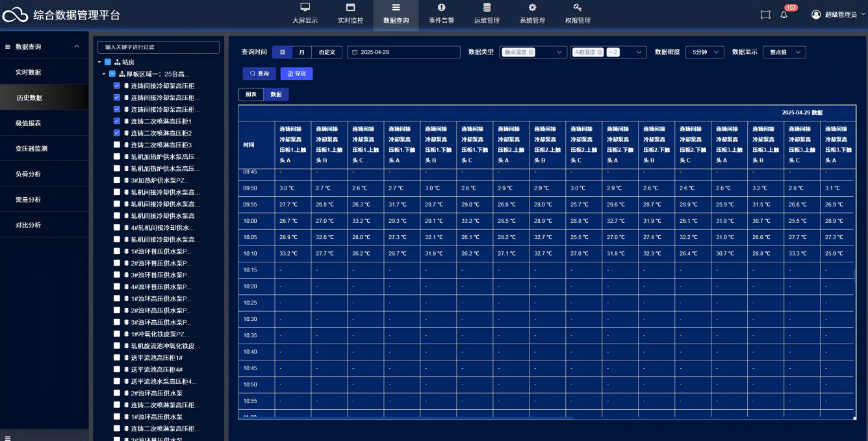This screenshot has width=868, height=441.
Task: Select the 月 query time tab
Action: click(301, 52)
